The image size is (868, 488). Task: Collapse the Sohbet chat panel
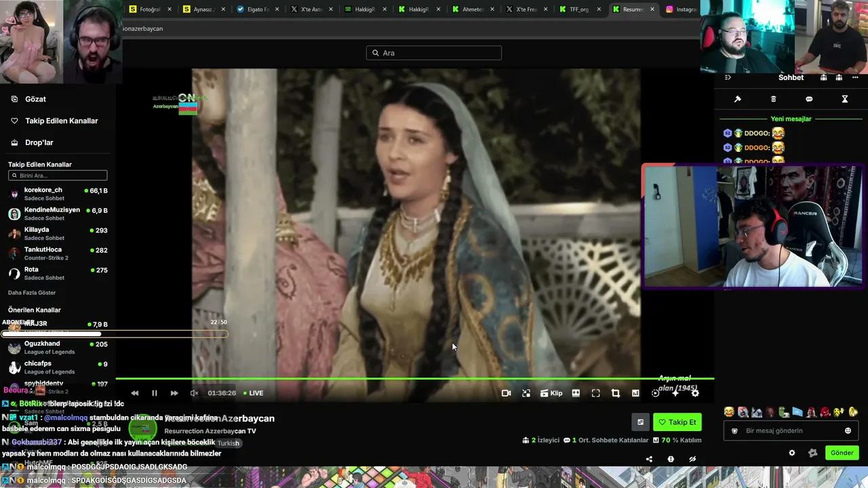tap(728, 77)
